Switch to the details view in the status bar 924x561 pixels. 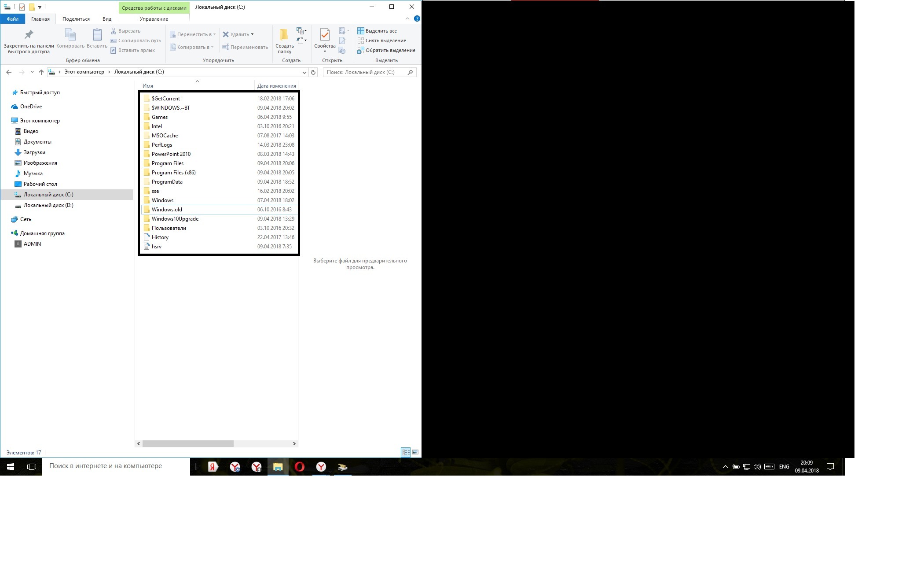click(406, 452)
